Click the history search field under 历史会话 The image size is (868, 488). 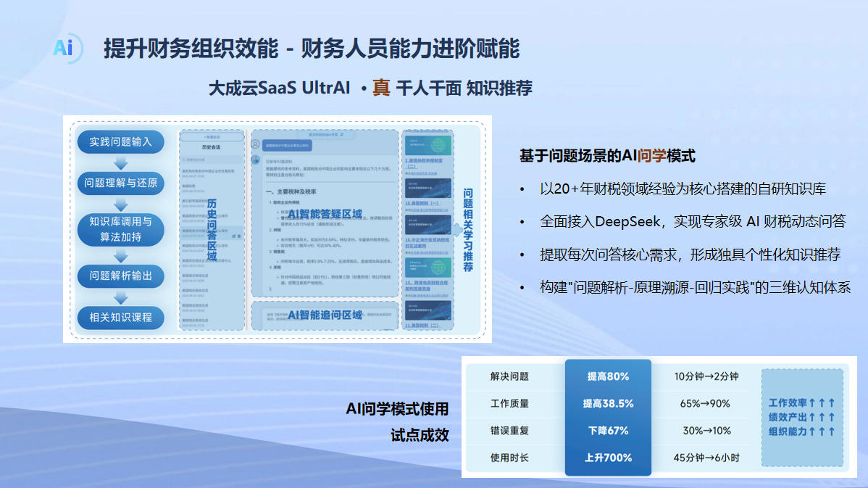pos(212,160)
